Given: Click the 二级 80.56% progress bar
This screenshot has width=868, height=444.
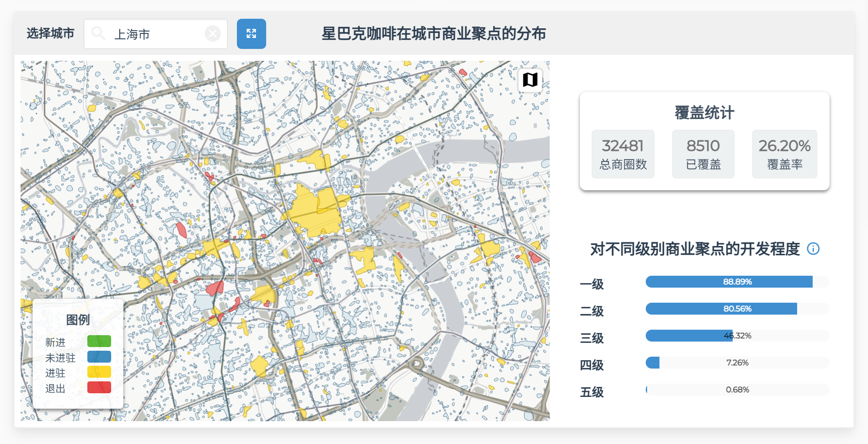Looking at the screenshot, I should (x=737, y=309).
